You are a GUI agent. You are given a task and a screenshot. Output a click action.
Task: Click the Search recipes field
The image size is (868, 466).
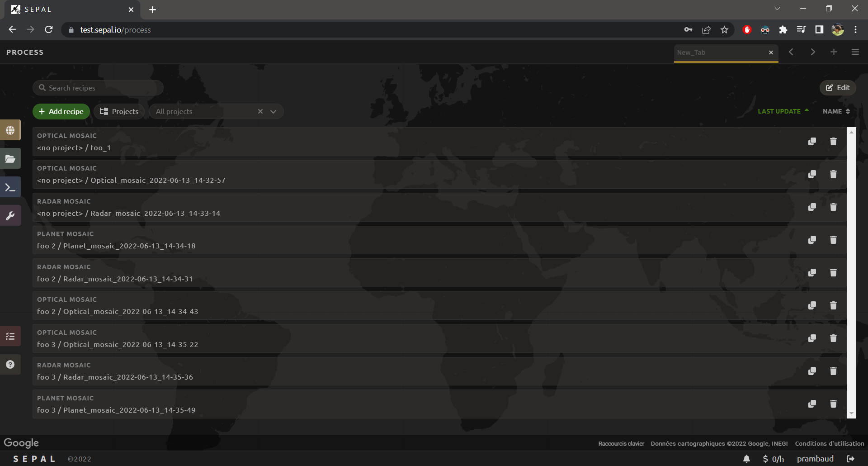[102, 88]
